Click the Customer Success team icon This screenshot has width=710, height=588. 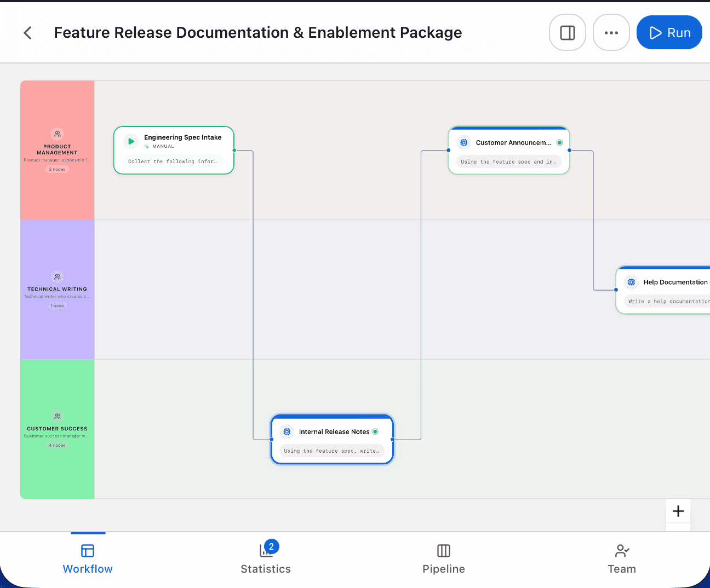(57, 416)
